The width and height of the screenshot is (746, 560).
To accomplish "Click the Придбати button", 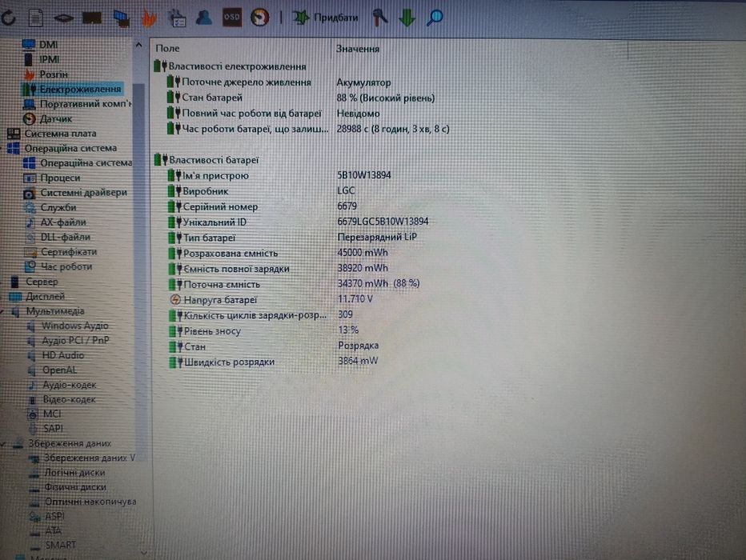I will (325, 18).
